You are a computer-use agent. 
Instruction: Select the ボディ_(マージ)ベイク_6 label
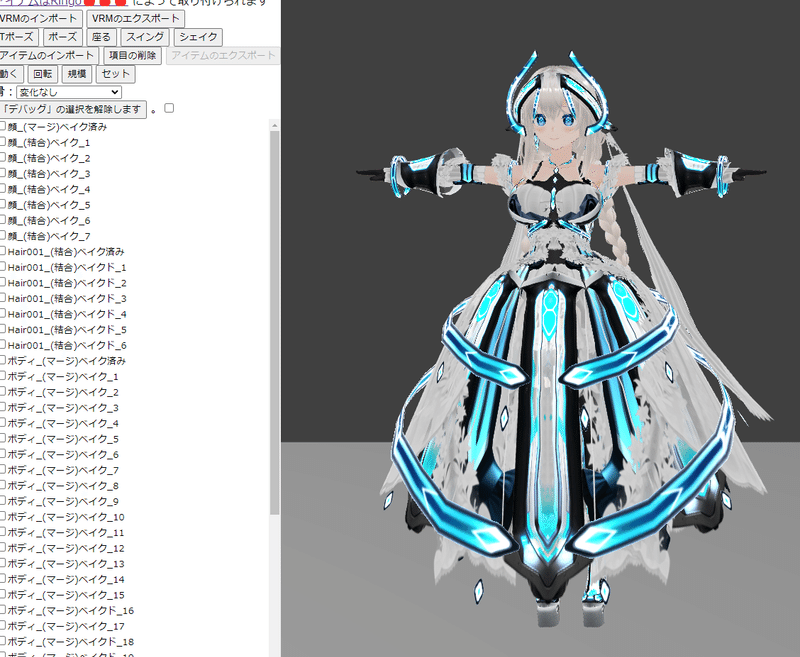63,455
